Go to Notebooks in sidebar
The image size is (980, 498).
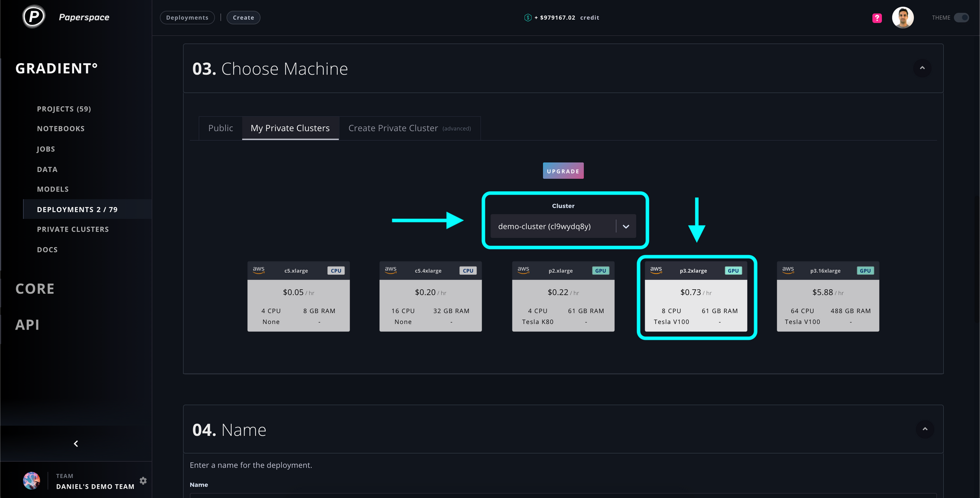[61, 129]
